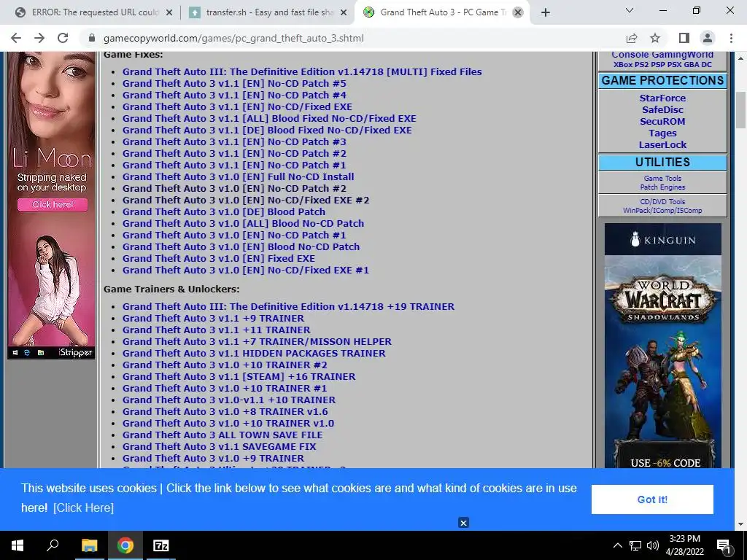Close the transfer.sh tab
Image resolution: width=747 pixels, height=560 pixels.
(x=343, y=12)
